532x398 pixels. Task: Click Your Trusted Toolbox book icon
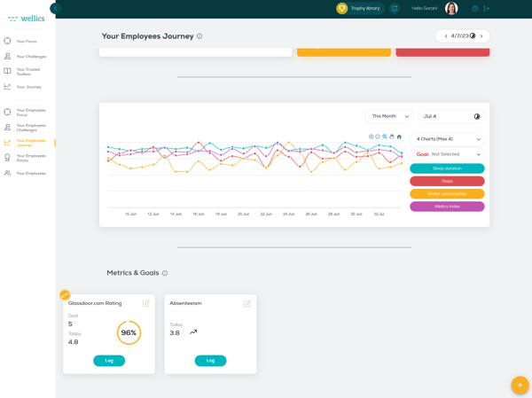pos(7,71)
